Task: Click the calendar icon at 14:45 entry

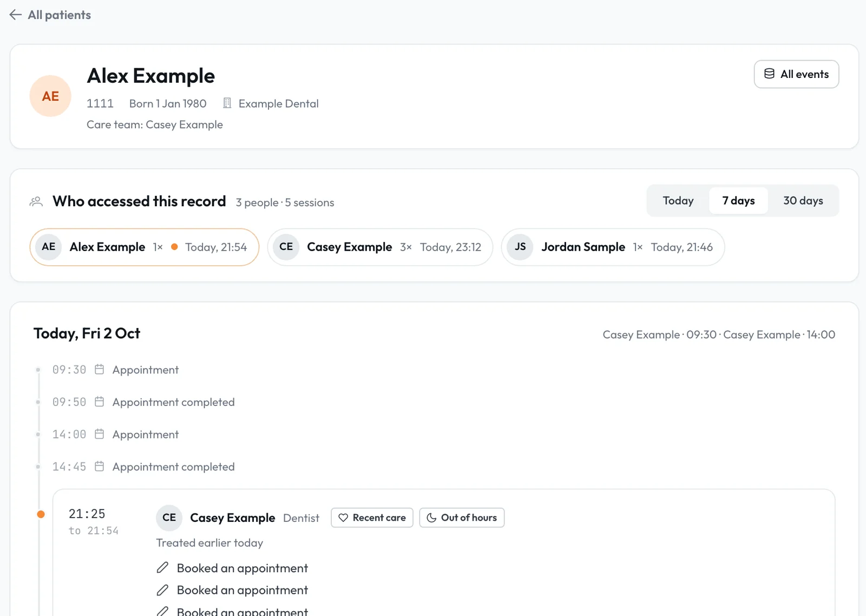Action: coord(99,466)
